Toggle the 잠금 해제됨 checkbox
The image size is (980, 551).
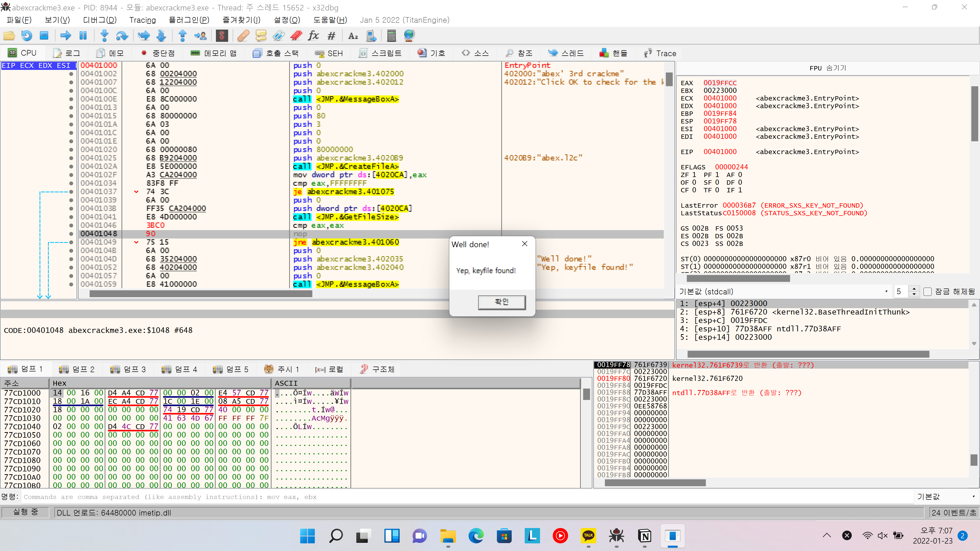tap(927, 292)
